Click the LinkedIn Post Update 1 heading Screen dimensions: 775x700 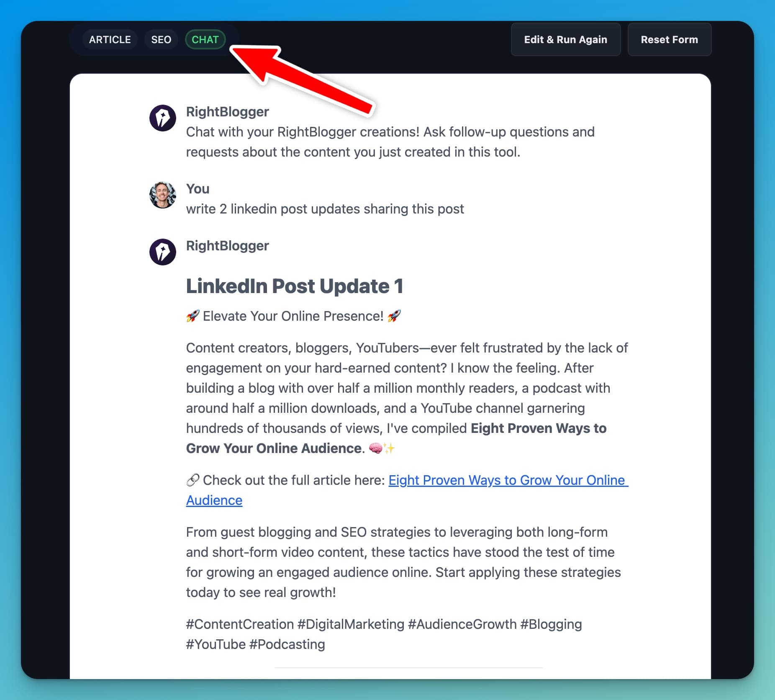(x=295, y=286)
